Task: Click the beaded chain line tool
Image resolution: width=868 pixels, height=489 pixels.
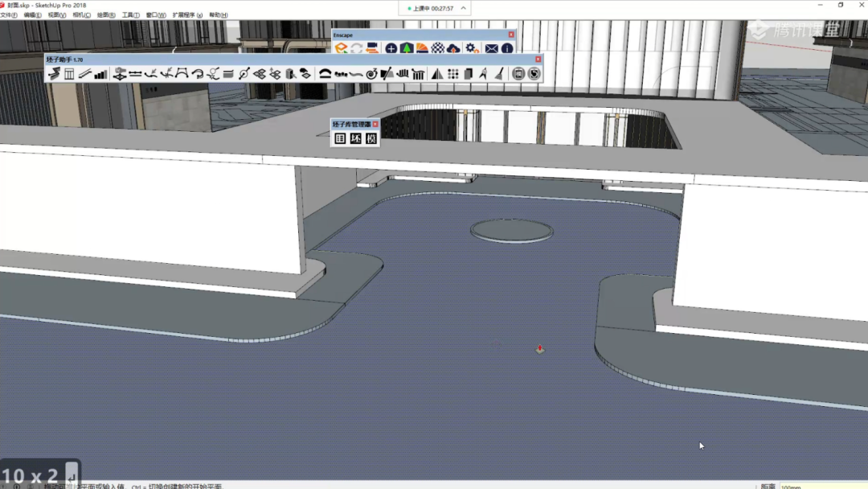Action: (x=341, y=74)
